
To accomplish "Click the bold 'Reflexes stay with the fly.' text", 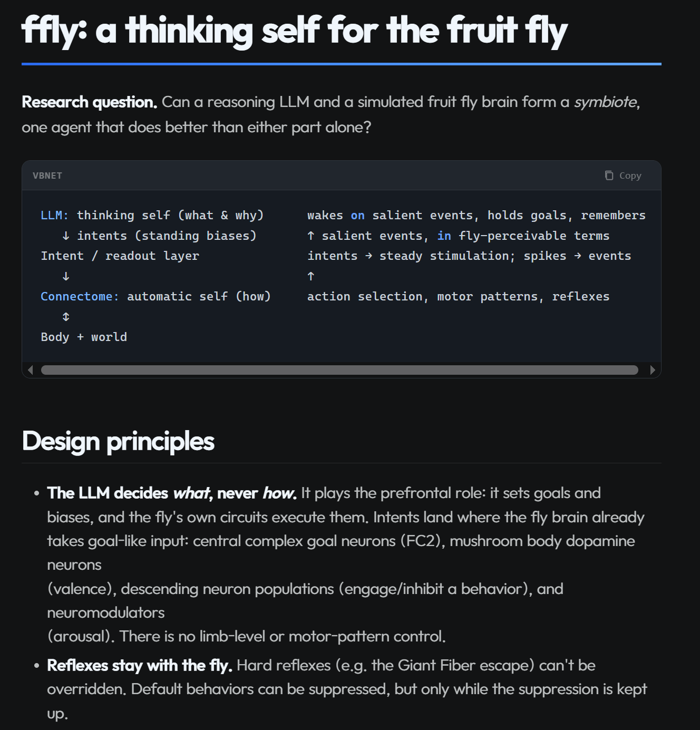I will coord(140,665).
